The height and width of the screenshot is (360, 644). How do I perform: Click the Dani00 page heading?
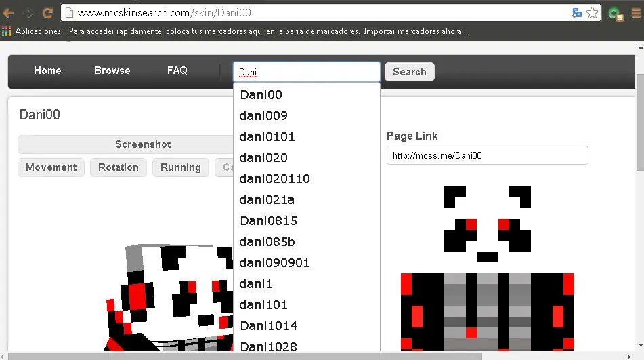click(x=40, y=115)
